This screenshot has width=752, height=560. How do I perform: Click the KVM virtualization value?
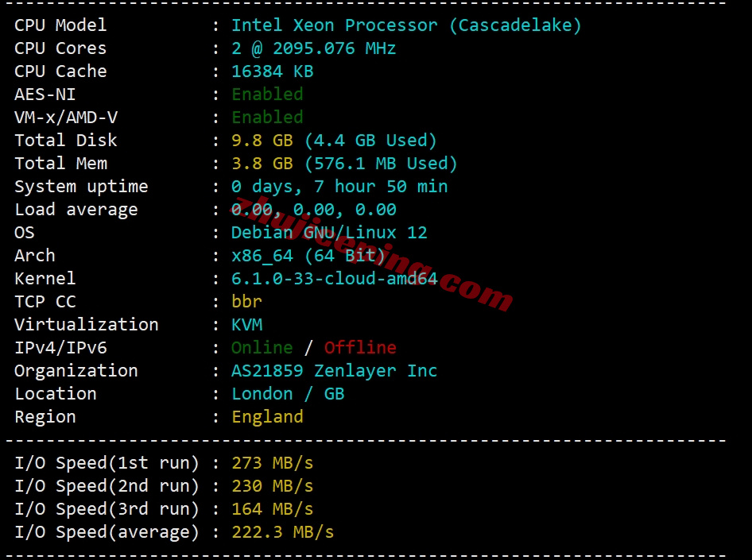tap(246, 325)
